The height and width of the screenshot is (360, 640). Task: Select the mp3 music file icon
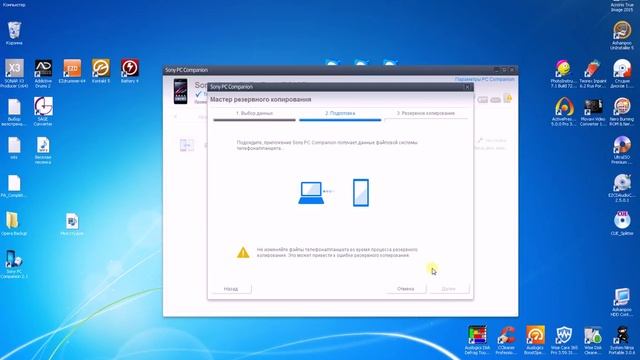coord(43,150)
